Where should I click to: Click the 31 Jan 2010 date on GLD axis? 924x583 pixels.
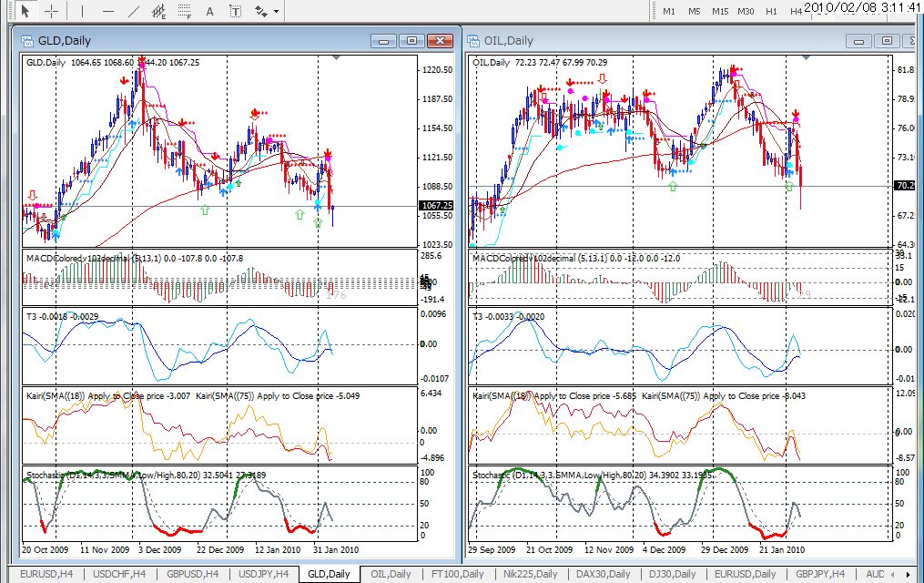coord(335,549)
